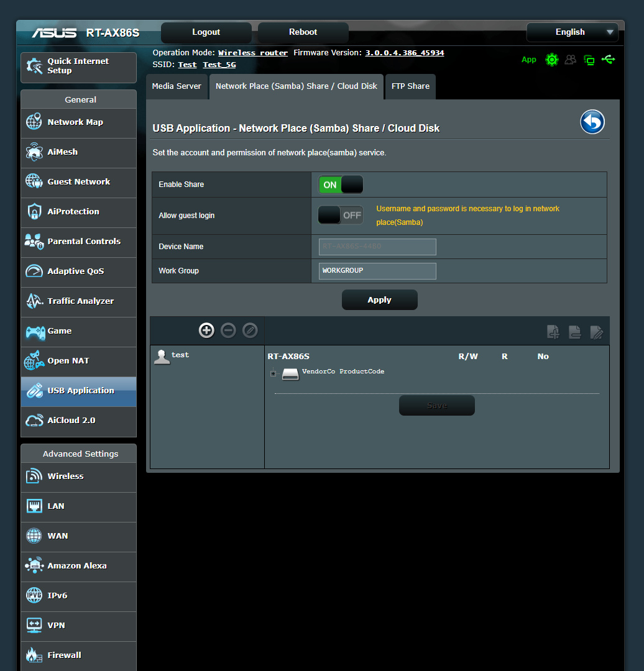Click the guest users status icon
Viewport: 644px width, 671px height.
tap(571, 60)
